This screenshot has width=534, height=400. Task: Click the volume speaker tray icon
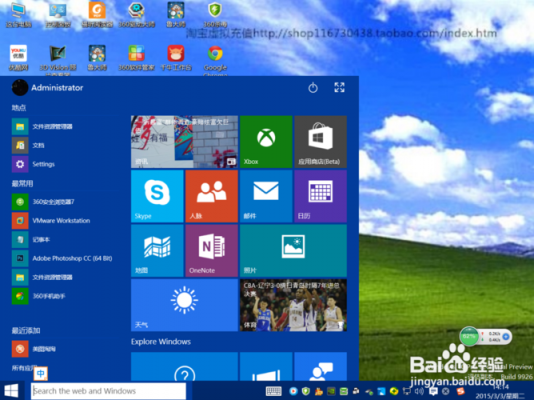(x=419, y=391)
